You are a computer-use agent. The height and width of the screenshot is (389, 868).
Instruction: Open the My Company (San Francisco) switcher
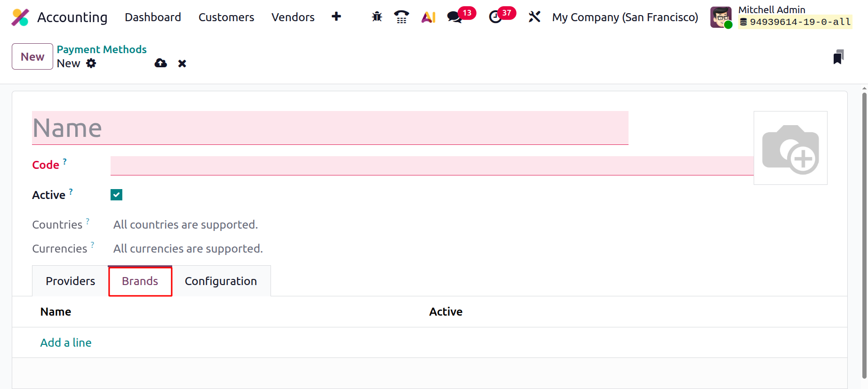click(625, 17)
